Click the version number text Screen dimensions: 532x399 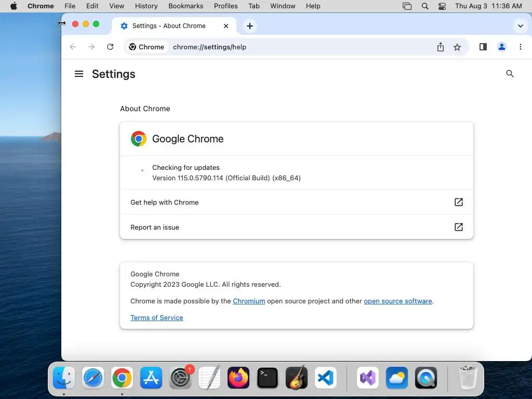coord(227,178)
